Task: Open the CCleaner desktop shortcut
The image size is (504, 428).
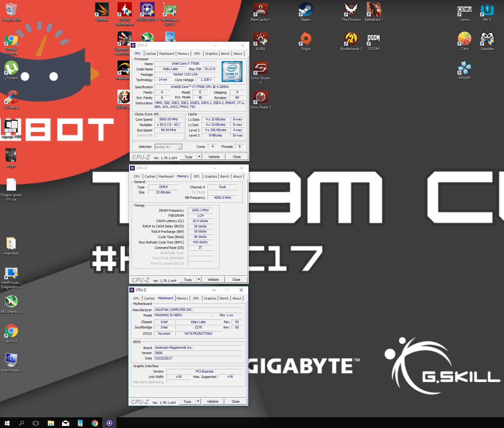Action: 11,100
